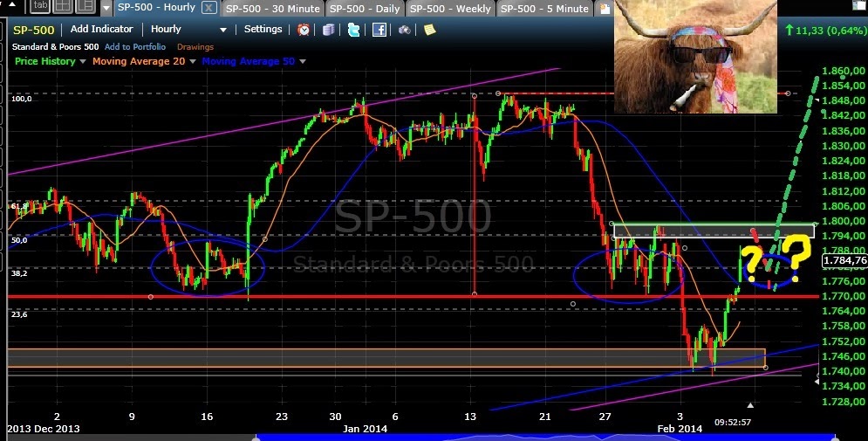Screen dimensions: 868x441
Task: Switch to the SP-500 - 30 Minute tab
Action: pyautogui.click(x=273, y=9)
